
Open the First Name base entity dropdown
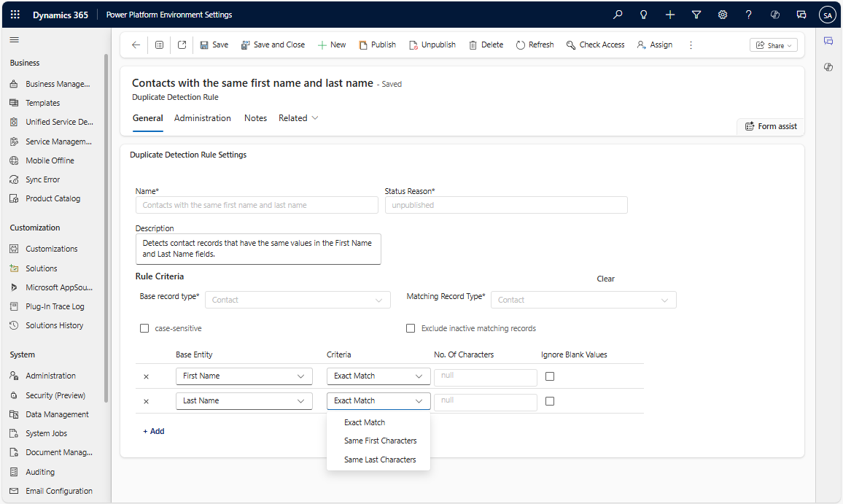[244, 376]
